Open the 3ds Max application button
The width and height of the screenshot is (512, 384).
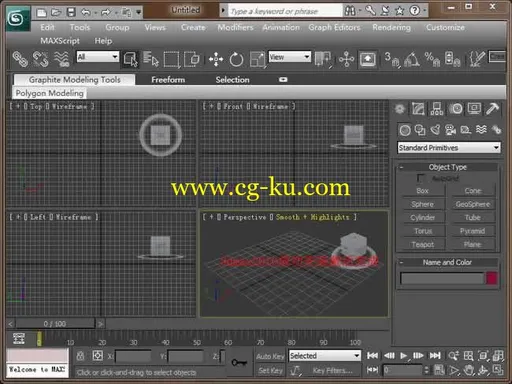(17, 18)
